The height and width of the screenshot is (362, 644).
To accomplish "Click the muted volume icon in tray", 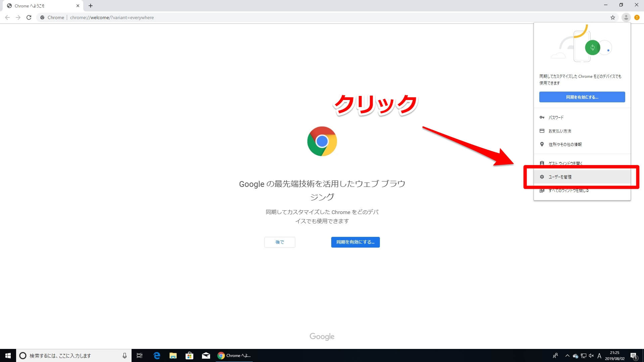I will [591, 356].
